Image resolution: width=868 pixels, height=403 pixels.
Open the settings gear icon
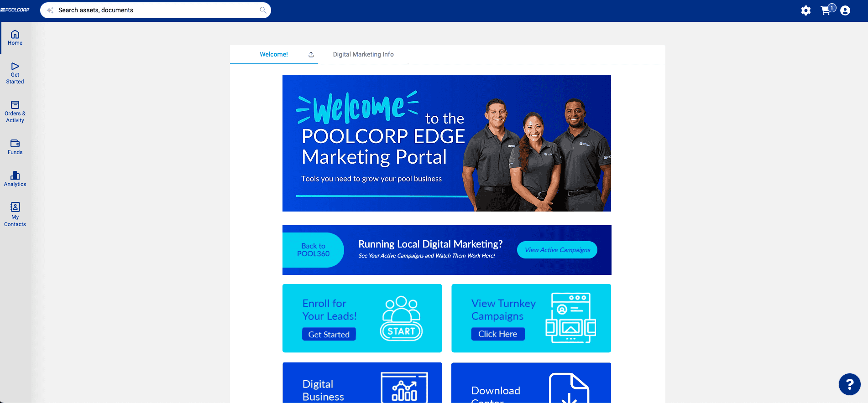click(x=806, y=10)
